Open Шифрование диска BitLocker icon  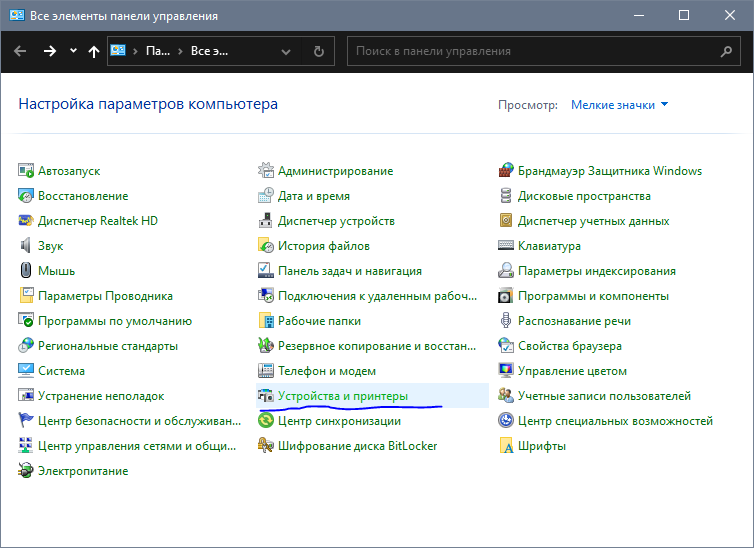265,446
